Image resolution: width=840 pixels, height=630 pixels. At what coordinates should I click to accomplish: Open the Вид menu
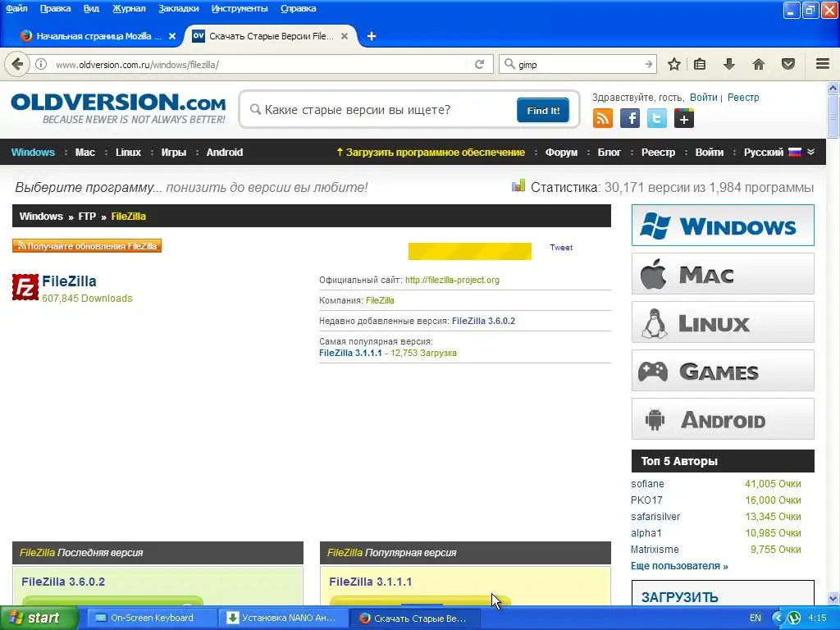[x=91, y=8]
